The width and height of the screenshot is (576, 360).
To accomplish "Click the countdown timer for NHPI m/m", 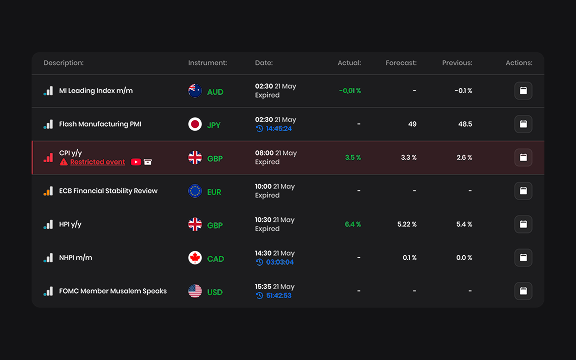I will (x=280, y=262).
